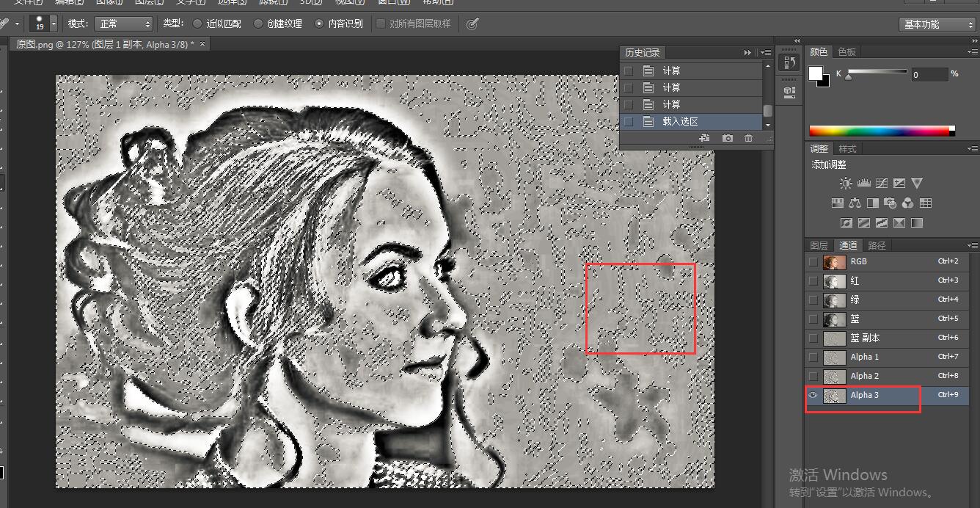Switch to the 图层 panel tab
980x508 pixels.
tap(819, 246)
